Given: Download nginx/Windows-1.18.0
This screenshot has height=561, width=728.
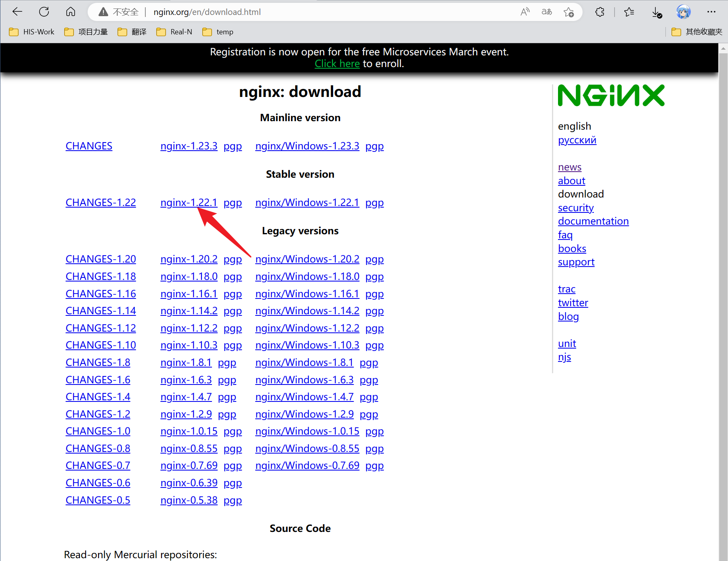Looking at the screenshot, I should point(307,277).
